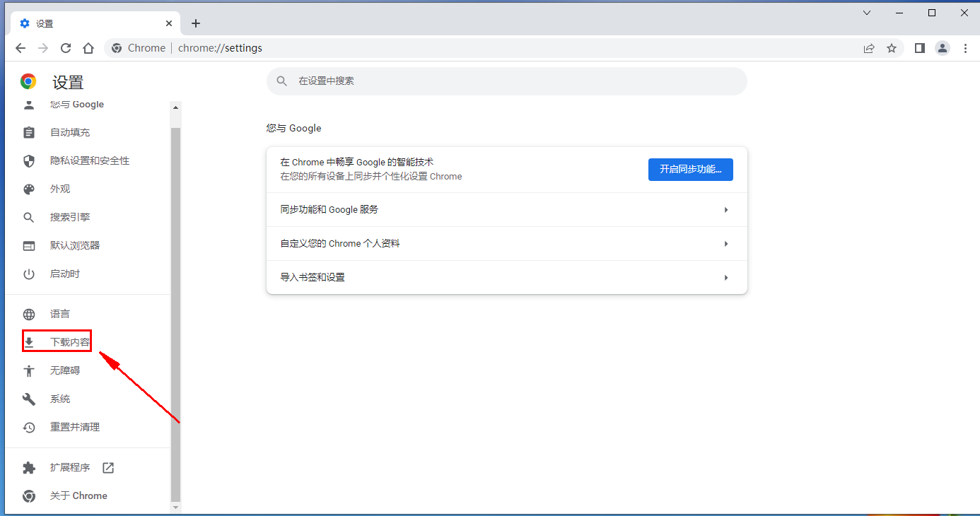
Task: Click the Chrome logo beside 设置
Action: click(28, 82)
